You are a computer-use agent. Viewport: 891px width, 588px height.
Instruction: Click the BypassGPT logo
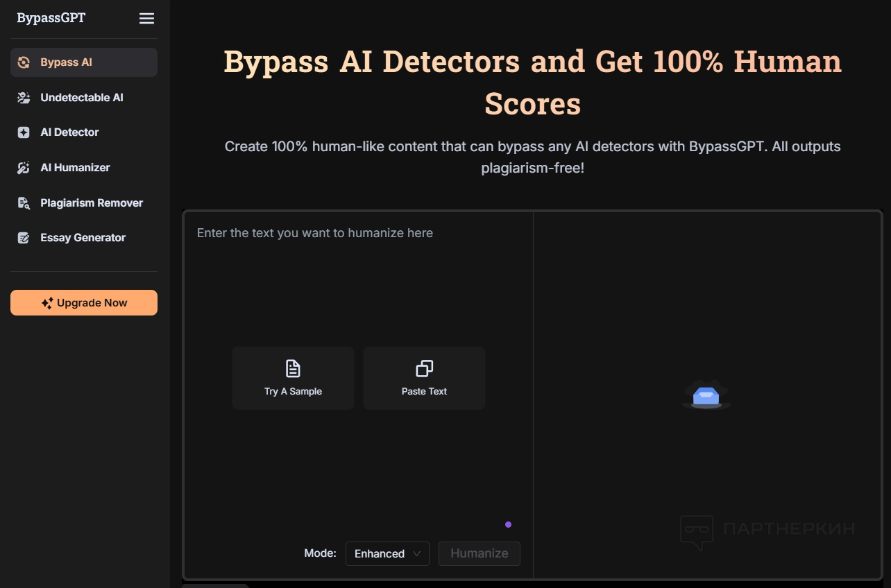[x=51, y=18]
